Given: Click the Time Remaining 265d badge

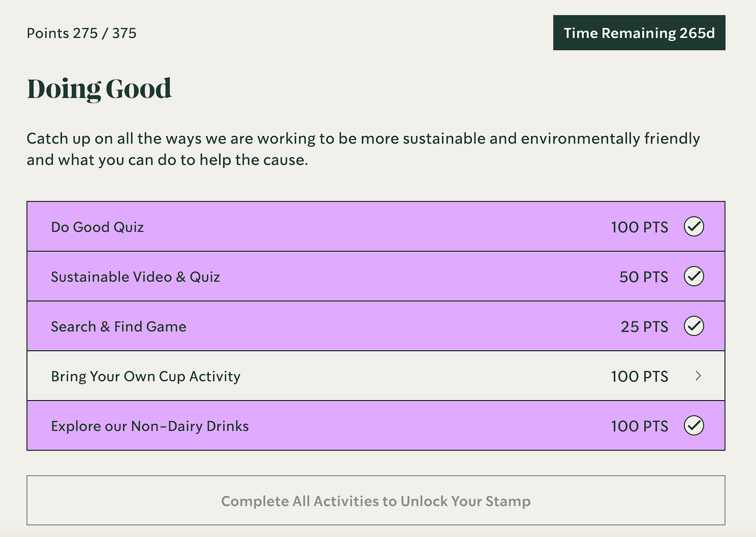Looking at the screenshot, I should [x=639, y=33].
